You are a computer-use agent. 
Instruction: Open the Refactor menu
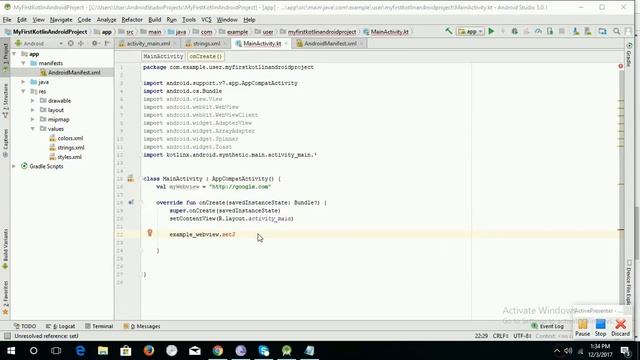coord(132,20)
